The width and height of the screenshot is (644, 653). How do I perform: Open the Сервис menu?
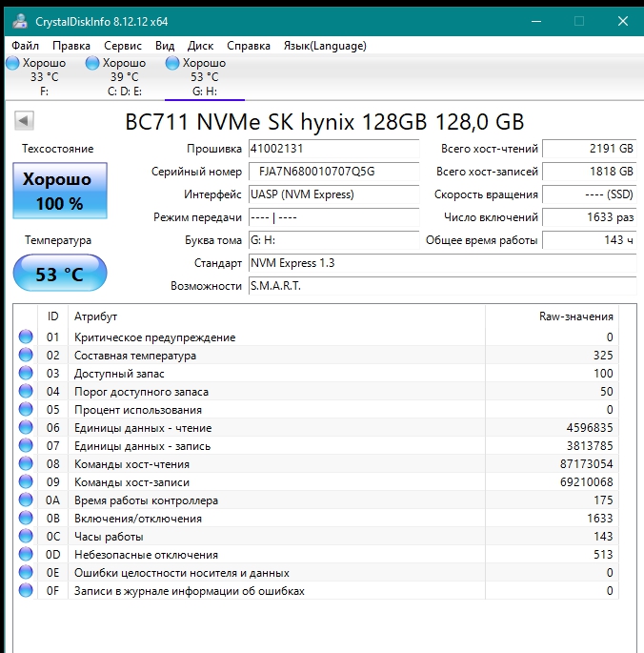click(123, 46)
